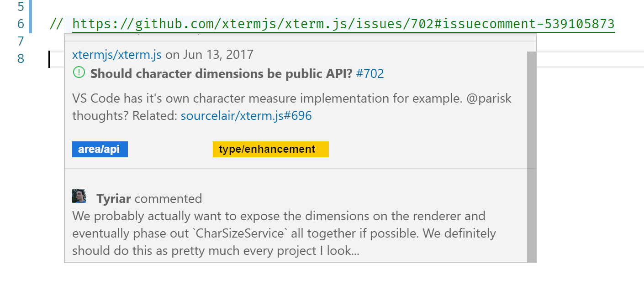644x290 pixels.
Task: Click Tyriar's avatar image
Action: (x=79, y=196)
